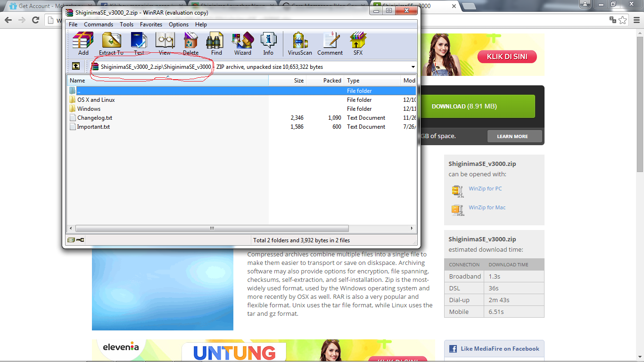This screenshot has width=644, height=362.
Task: Go up one level with the folder-up button
Action: (x=75, y=66)
